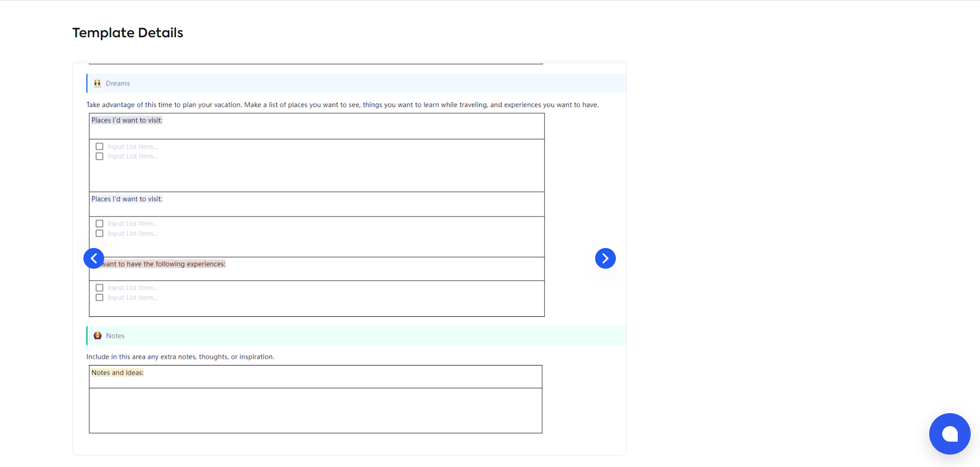Click second Input List Item text under experiences
Image resolution: width=980 pixels, height=467 pixels.
133,298
